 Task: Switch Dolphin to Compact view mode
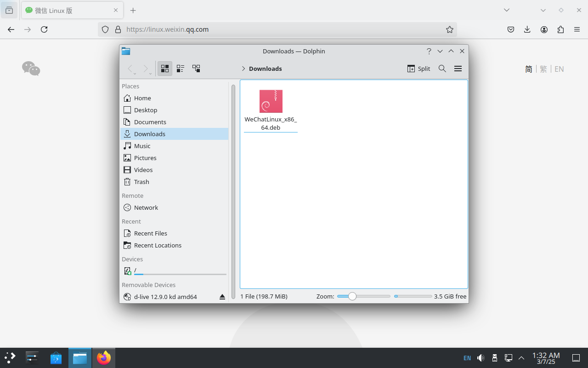coord(181,69)
